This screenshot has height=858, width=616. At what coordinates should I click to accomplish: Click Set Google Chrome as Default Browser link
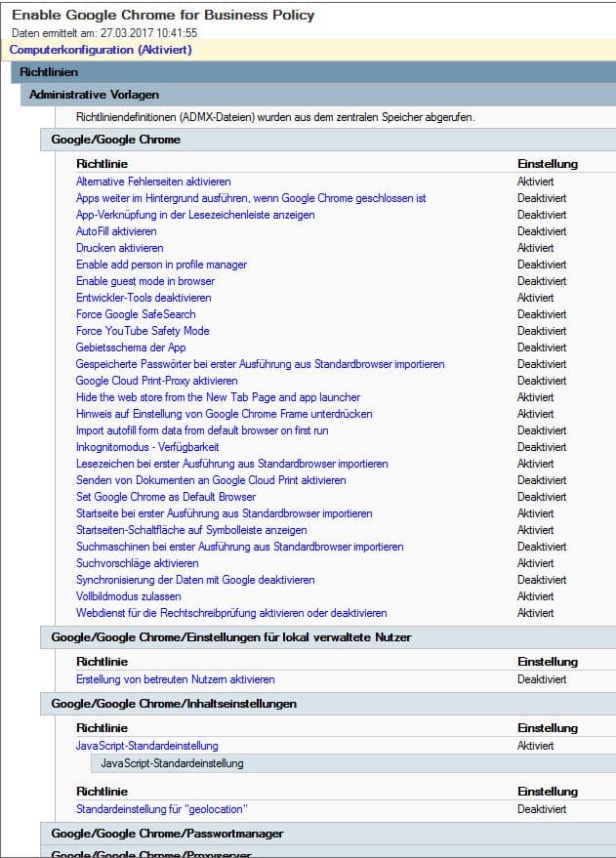tap(166, 497)
